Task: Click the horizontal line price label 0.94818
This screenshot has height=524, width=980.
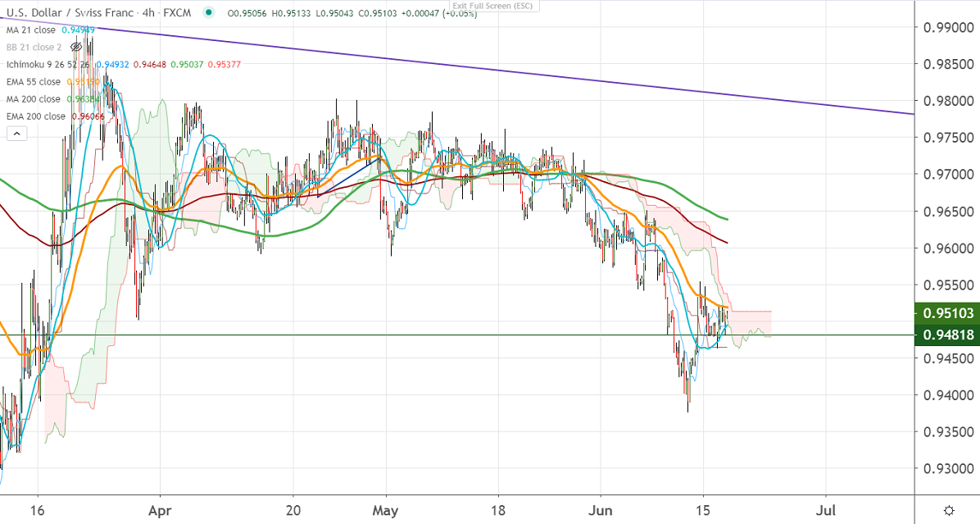Action: tap(947, 335)
